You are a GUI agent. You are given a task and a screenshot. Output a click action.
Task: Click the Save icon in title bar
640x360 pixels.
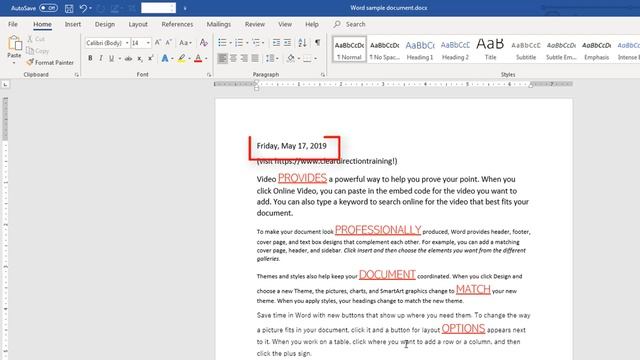pos(69,8)
